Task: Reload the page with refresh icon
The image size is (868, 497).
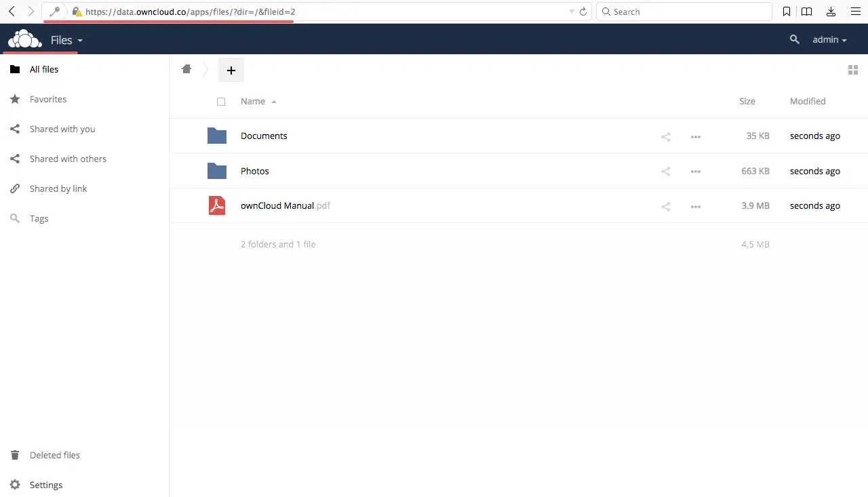Action: tap(583, 12)
